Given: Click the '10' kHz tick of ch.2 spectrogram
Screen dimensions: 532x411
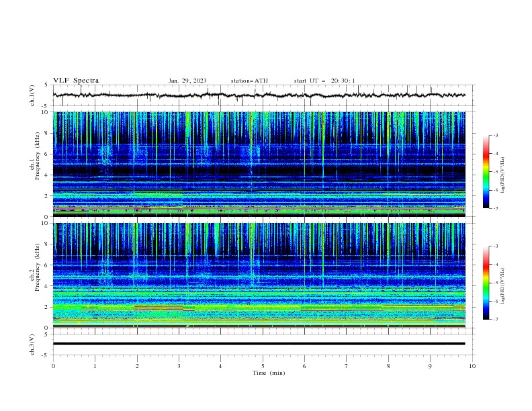Looking at the screenshot, I should 45,223.
